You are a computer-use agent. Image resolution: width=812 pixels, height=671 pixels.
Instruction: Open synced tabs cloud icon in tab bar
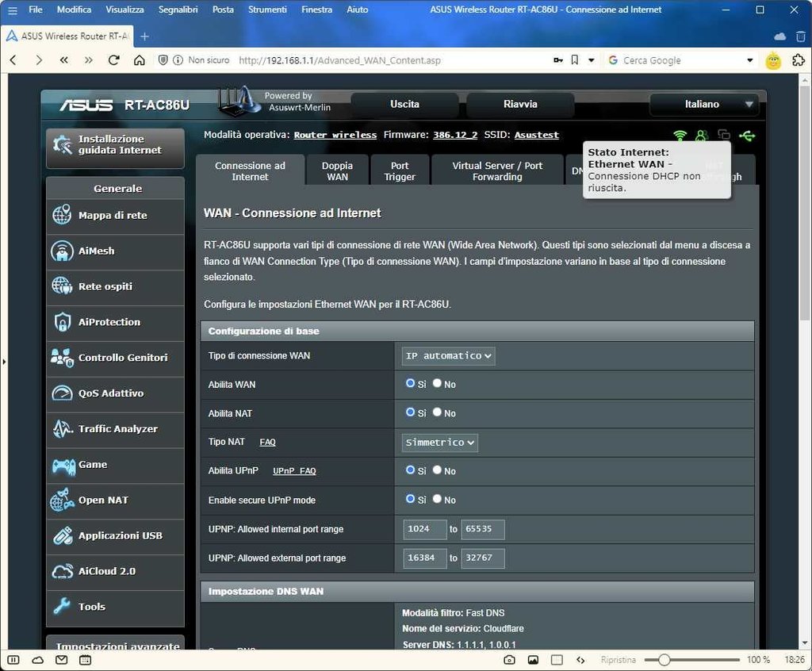click(x=780, y=36)
